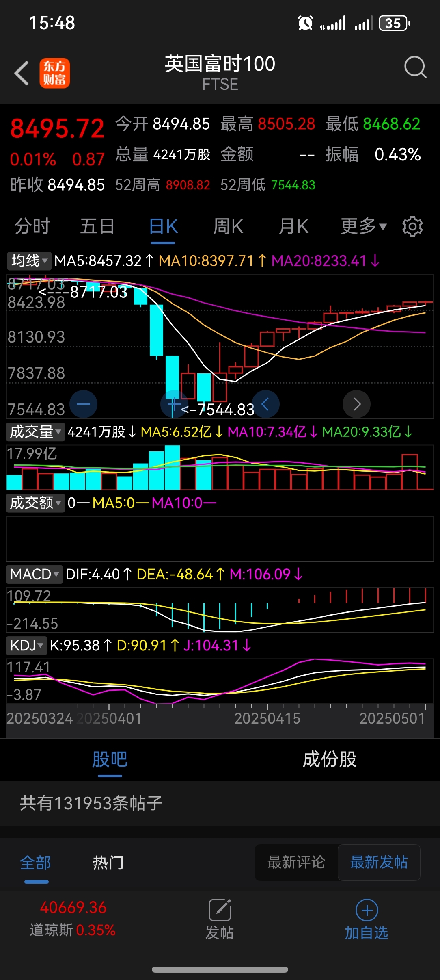Switch to 五日 chart tab
This screenshot has width=440, height=980.
tap(97, 226)
